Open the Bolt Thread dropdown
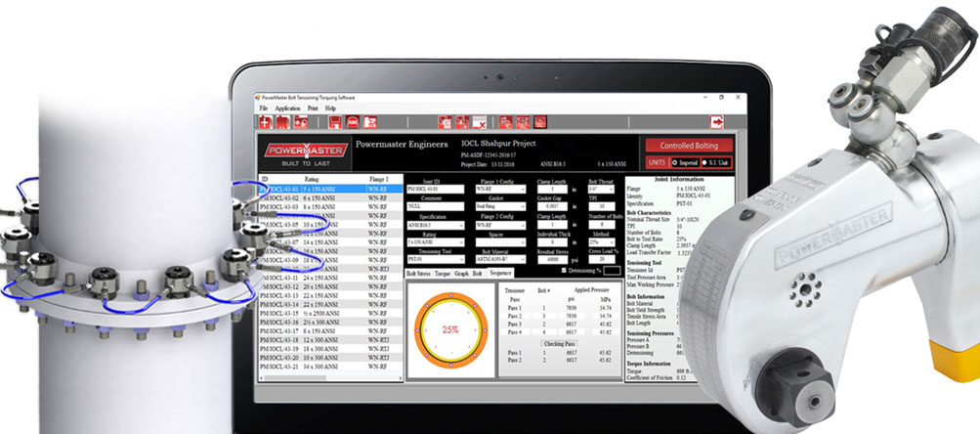Viewport: 980px width, 434px height. [601, 189]
